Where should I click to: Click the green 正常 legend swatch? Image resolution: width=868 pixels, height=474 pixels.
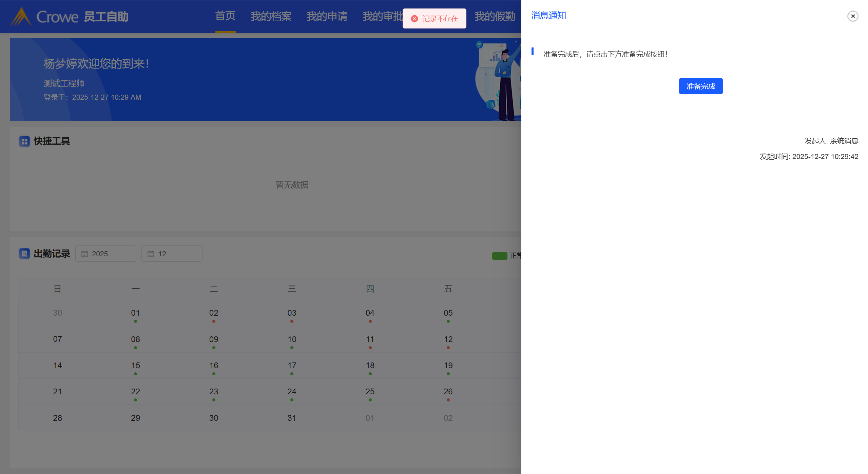tap(499, 256)
